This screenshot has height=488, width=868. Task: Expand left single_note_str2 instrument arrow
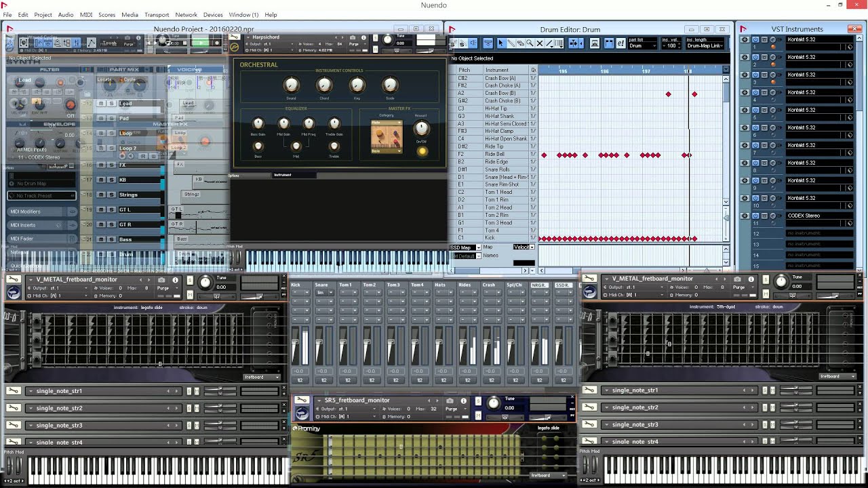point(30,408)
